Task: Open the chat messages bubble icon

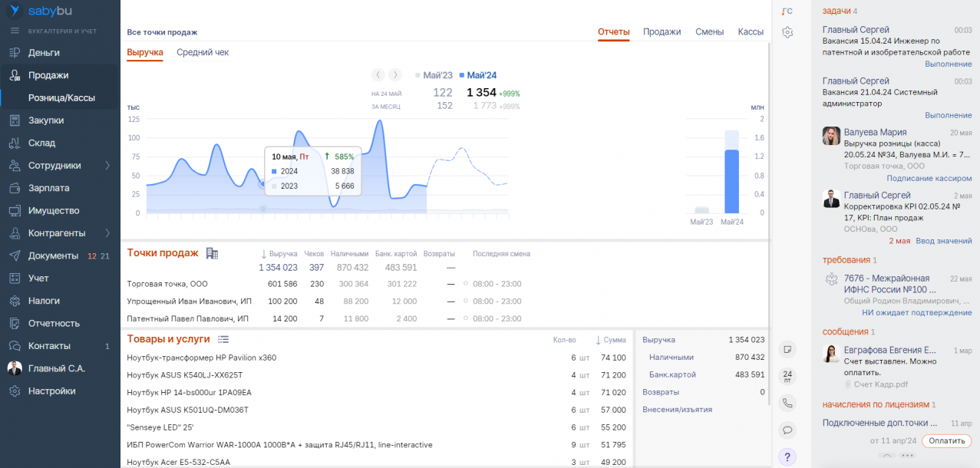Action: (787, 430)
